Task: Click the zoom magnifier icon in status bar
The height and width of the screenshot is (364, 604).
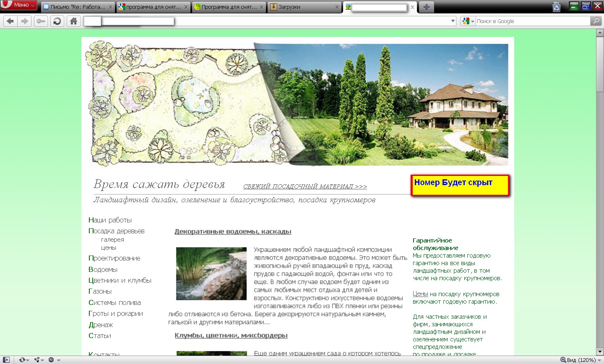Action: (563, 360)
